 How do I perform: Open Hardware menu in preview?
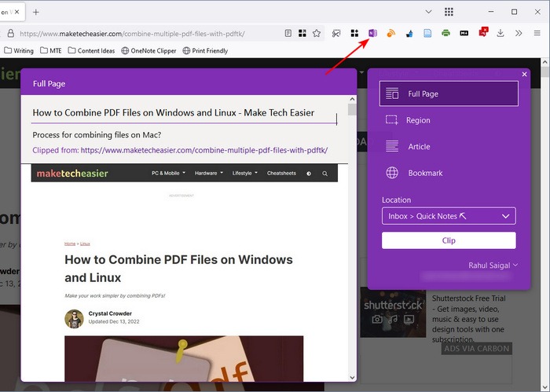pyautogui.click(x=209, y=173)
